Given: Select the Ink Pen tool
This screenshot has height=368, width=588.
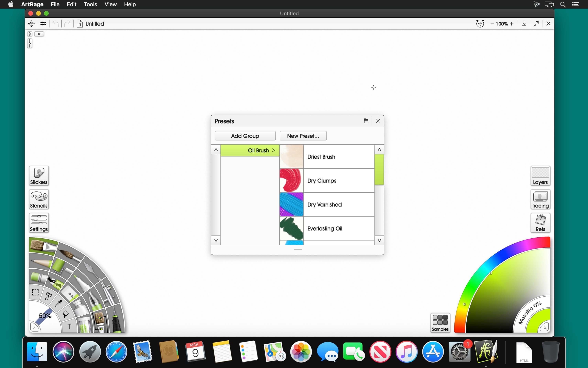Looking at the screenshot, I should [x=116, y=320].
